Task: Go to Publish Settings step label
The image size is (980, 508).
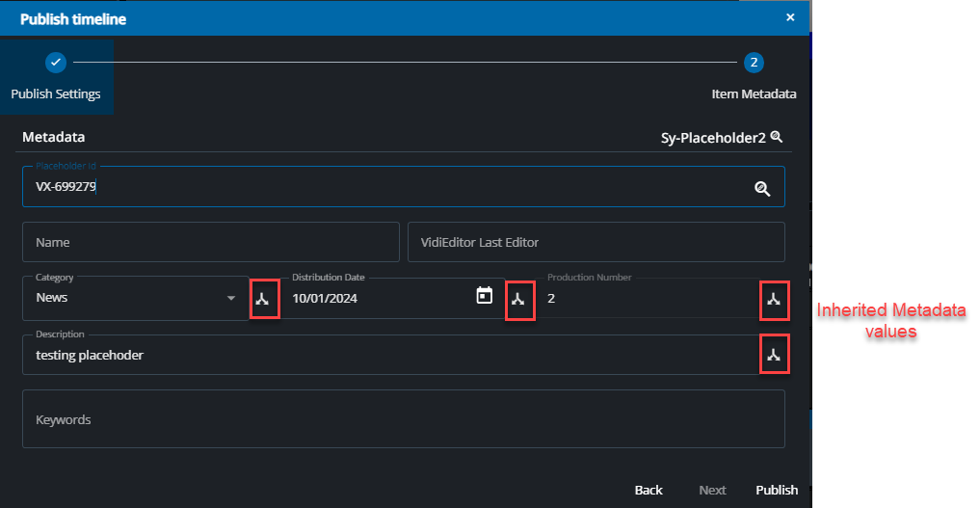Action: 56,94
